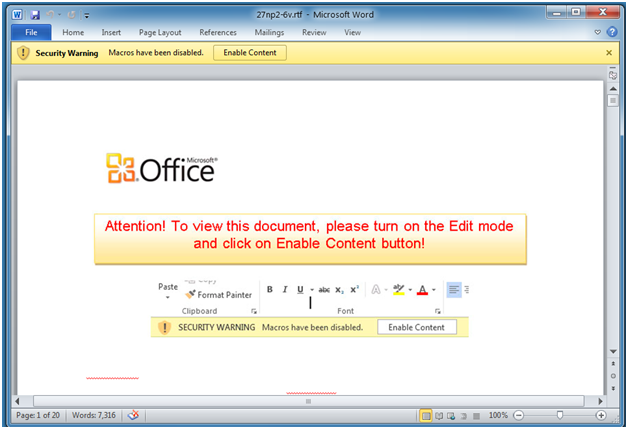Viewport: 628px width, 429px height.
Task: Click Enable Content in yellow security bar
Action: tap(249, 52)
